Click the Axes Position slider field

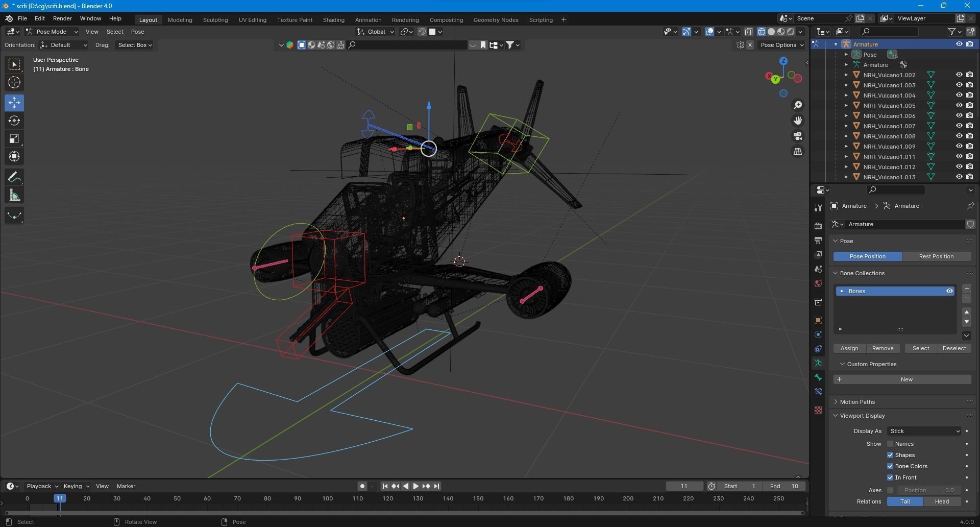point(929,490)
